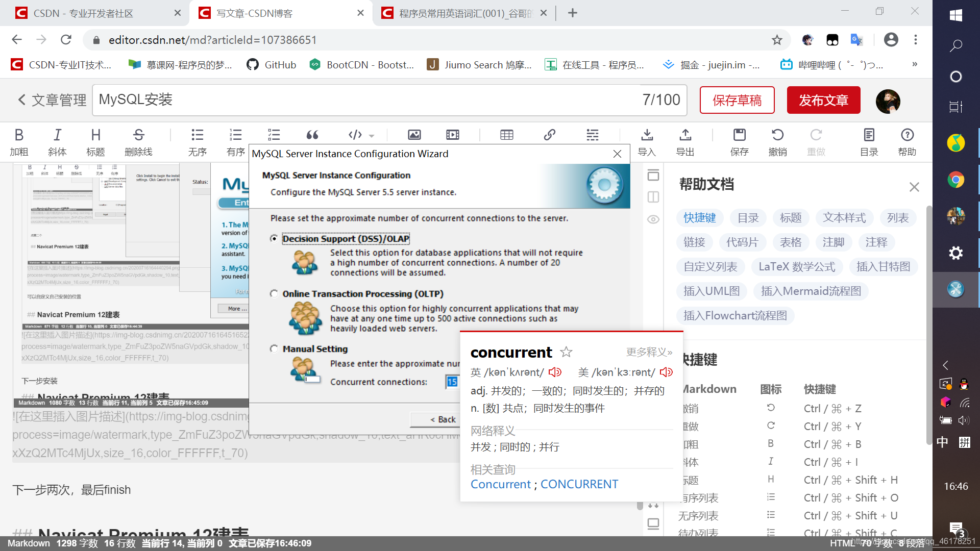Insert a blockquote with the quote icon
Viewport: 980px width, 551px height.
tap(312, 135)
